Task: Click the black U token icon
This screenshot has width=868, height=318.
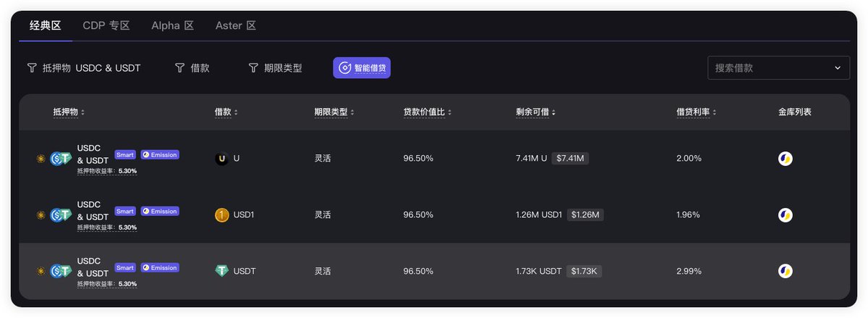Action: point(222,159)
